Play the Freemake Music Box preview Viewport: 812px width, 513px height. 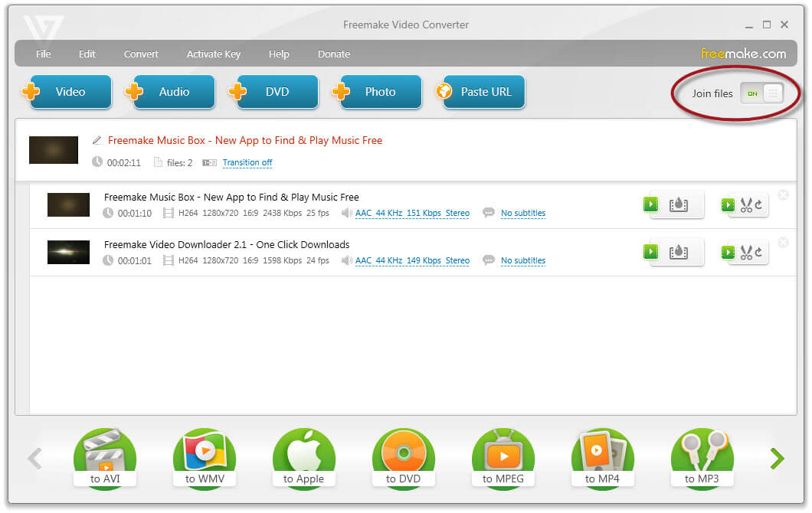coord(650,204)
